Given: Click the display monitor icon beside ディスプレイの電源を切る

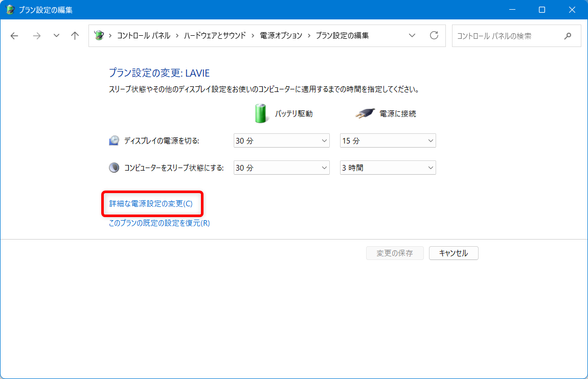Looking at the screenshot, I should click(x=114, y=140).
